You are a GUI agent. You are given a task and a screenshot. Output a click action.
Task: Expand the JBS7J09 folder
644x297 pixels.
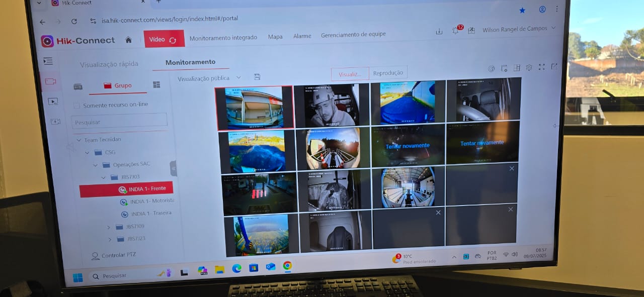point(109,227)
